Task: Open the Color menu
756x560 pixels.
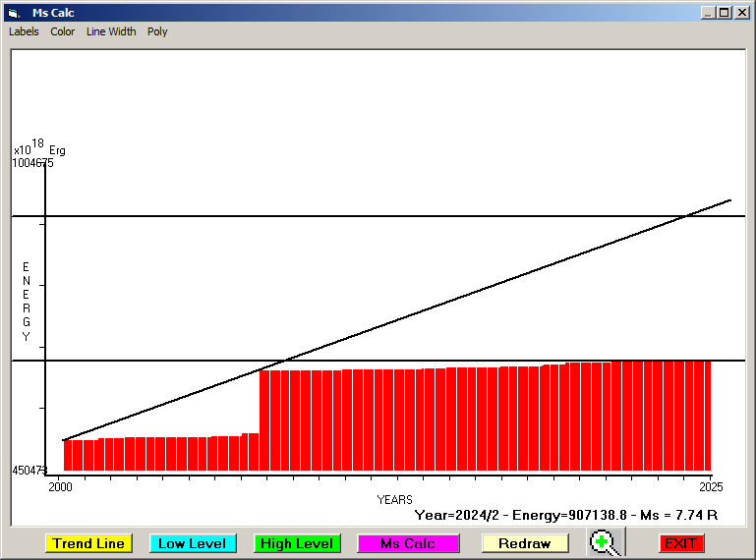Action: click(63, 31)
